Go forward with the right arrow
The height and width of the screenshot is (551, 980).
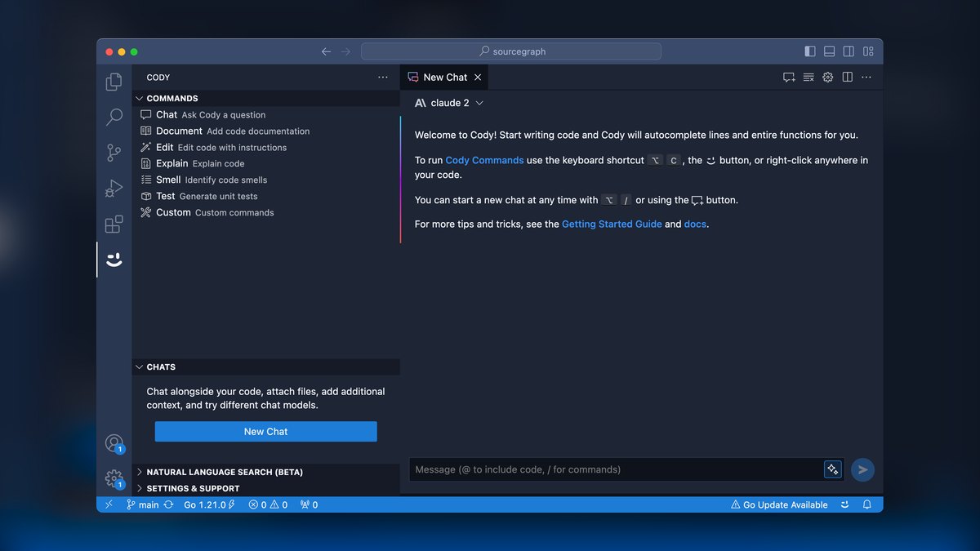pos(345,51)
